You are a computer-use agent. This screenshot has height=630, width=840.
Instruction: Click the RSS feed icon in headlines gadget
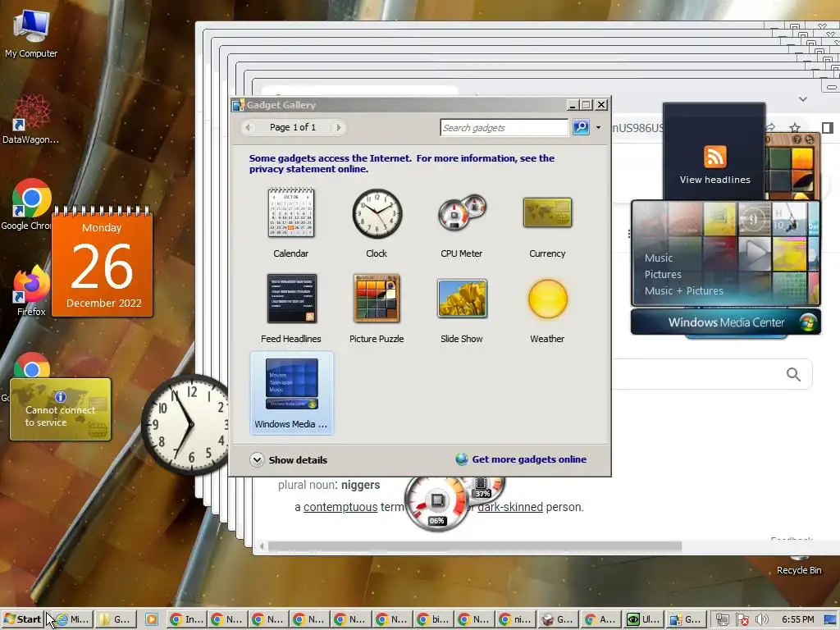point(715,157)
